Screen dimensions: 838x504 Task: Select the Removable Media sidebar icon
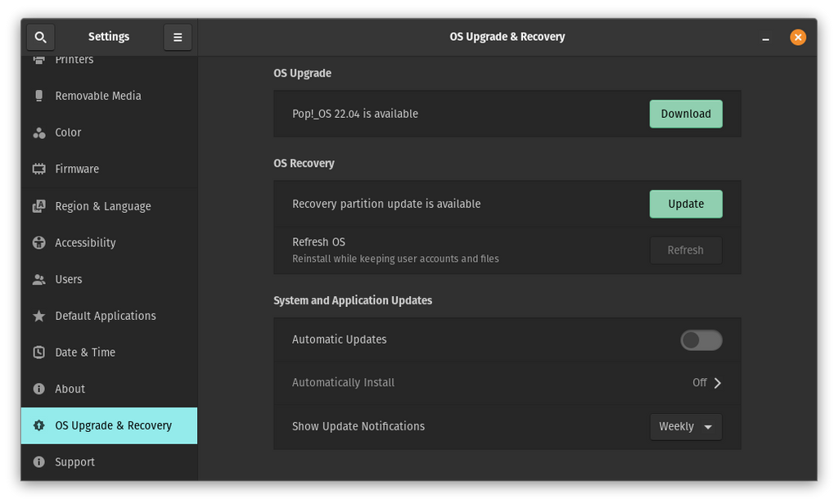39,96
